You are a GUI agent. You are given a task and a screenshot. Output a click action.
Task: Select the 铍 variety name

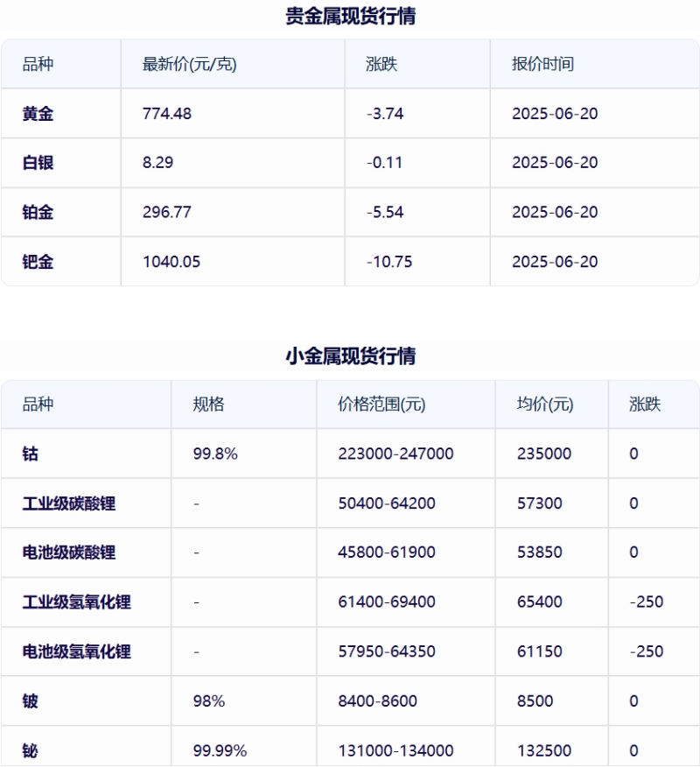click(x=30, y=701)
